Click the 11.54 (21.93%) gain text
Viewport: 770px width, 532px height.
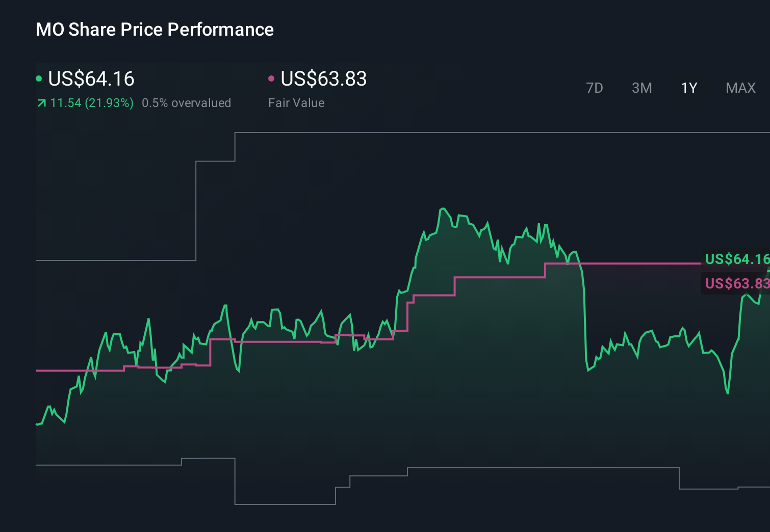click(x=91, y=103)
